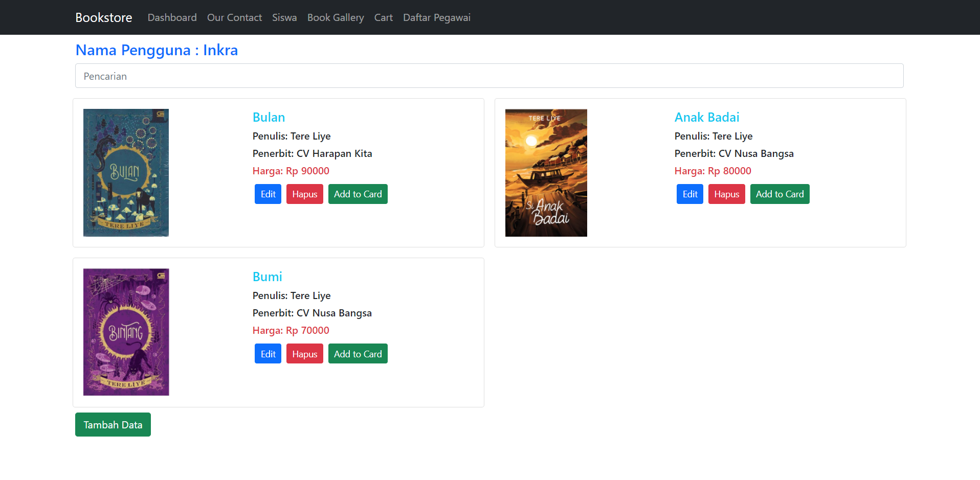Screen dimensions: 980x480
Task: Open the Bumi book detail link
Action: pyautogui.click(x=267, y=277)
